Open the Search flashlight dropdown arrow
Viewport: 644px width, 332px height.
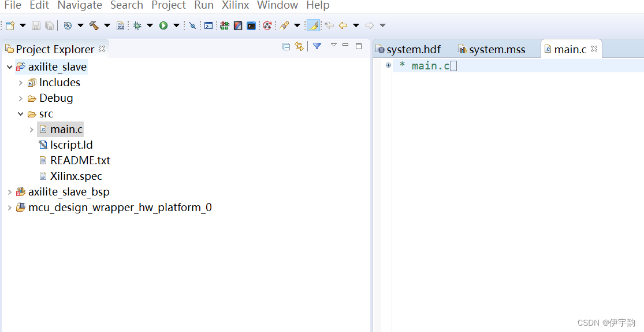[297, 25]
